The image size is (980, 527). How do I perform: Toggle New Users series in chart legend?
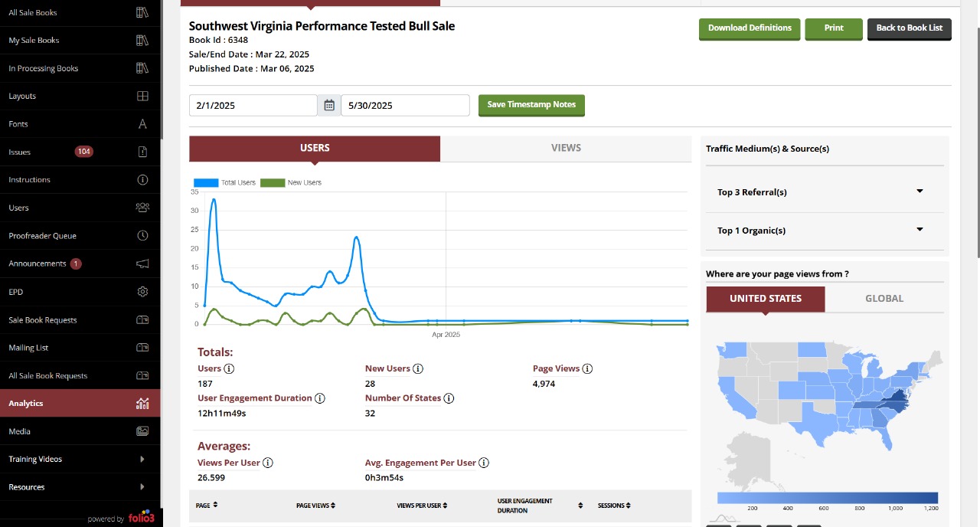(291, 183)
